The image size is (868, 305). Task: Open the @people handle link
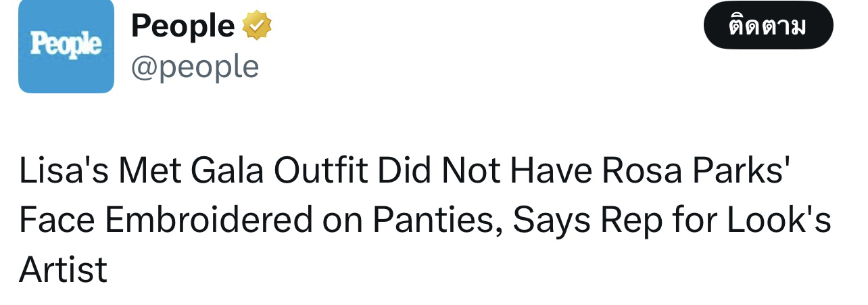pos(195,67)
